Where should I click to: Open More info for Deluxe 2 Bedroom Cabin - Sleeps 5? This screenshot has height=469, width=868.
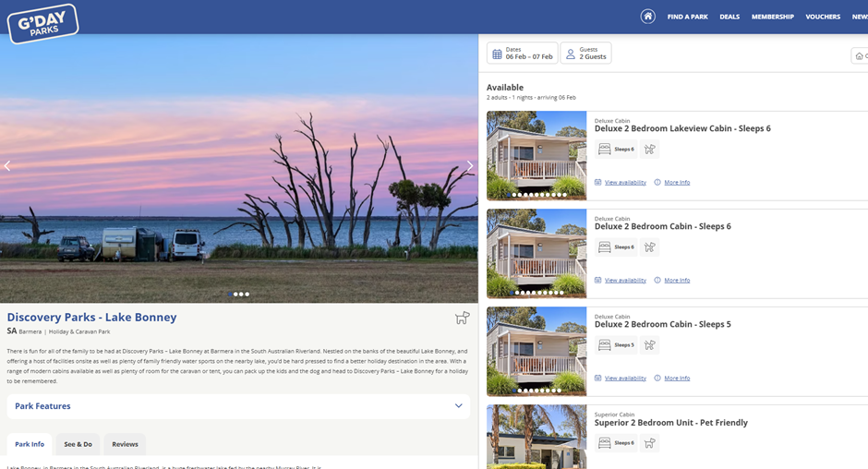pos(677,379)
